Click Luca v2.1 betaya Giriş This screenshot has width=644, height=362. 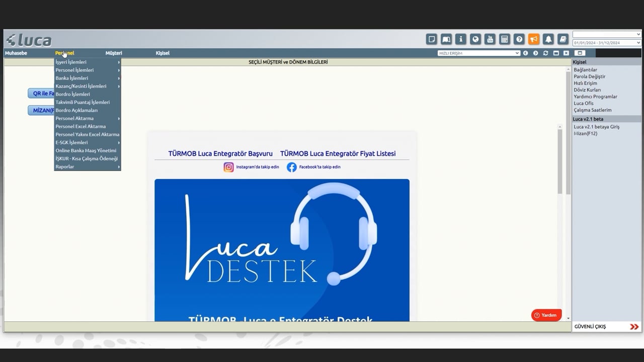coord(597,127)
